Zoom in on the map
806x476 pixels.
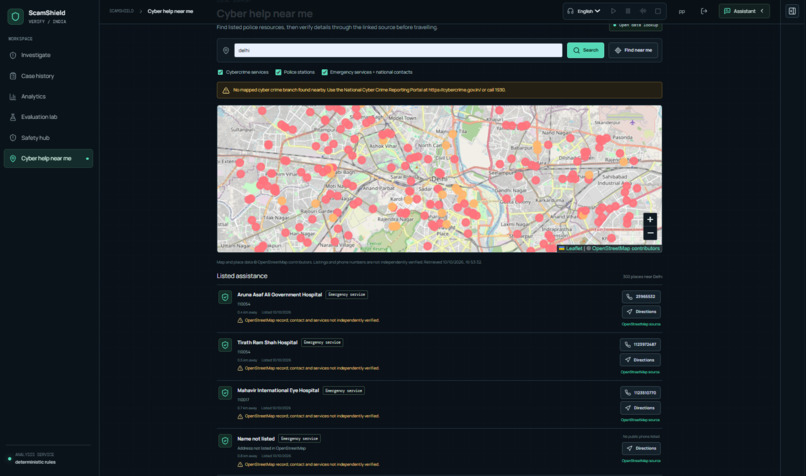coord(650,219)
